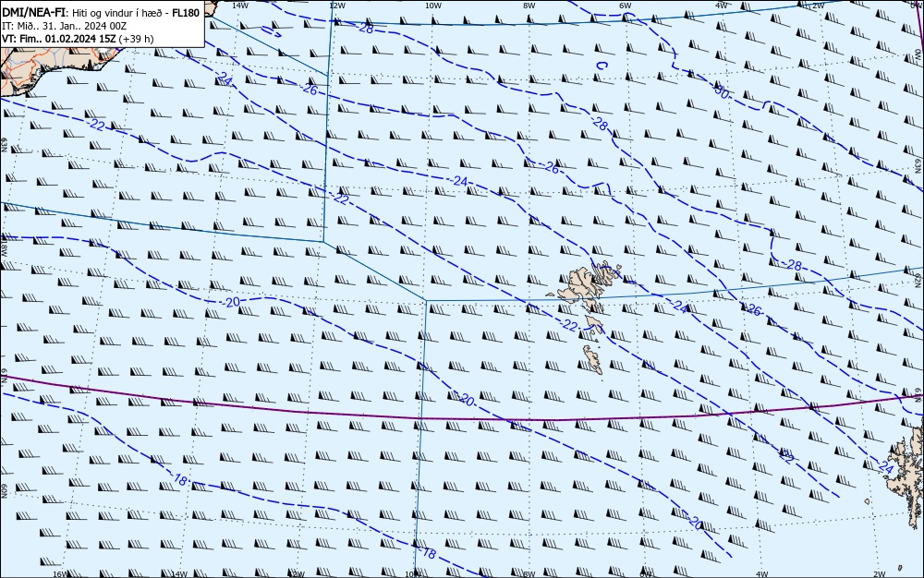
Task: Click the 4W longitude label along top edge
Action: point(722,5)
